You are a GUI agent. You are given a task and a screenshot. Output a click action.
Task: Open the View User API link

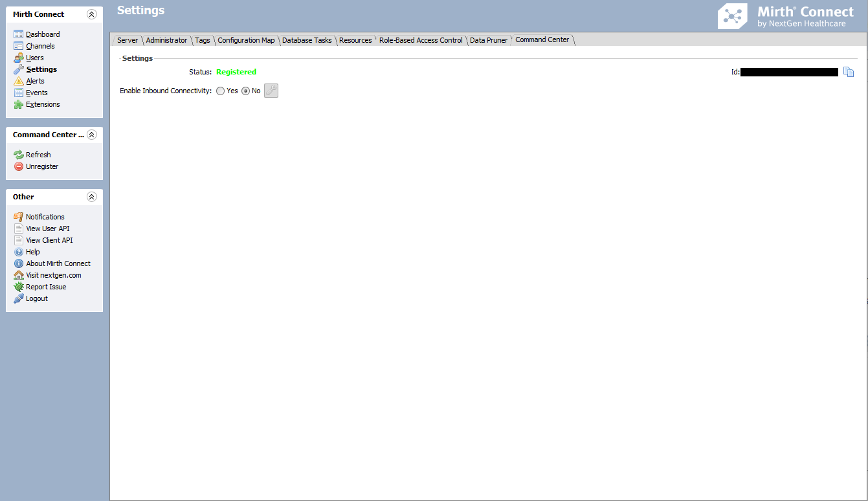[x=47, y=228]
